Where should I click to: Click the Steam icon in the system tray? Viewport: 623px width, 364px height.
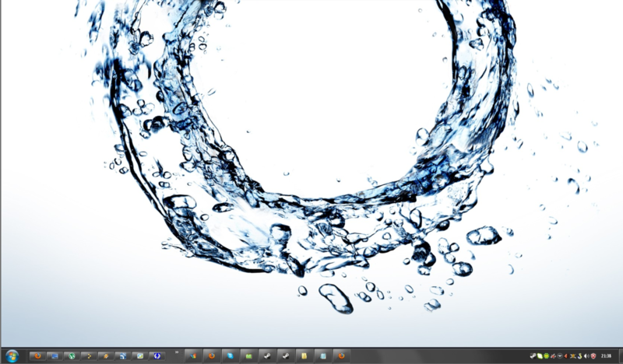(x=532, y=355)
